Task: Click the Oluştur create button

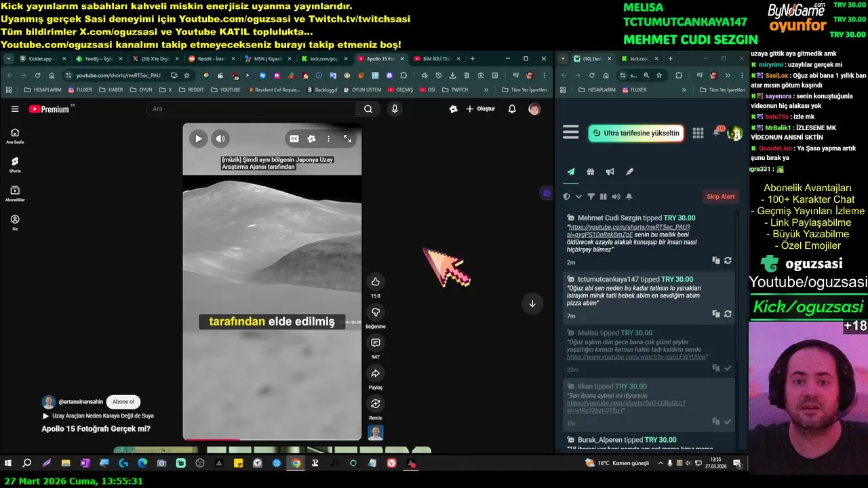Action: pos(480,109)
